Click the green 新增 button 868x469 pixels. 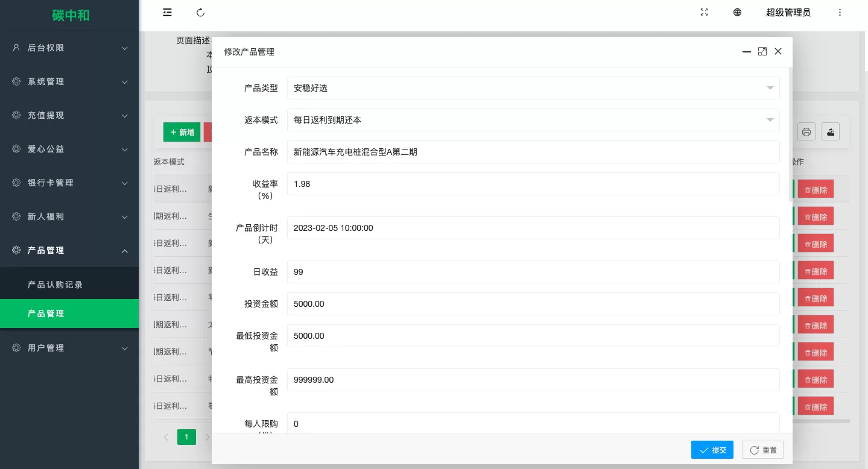point(182,132)
